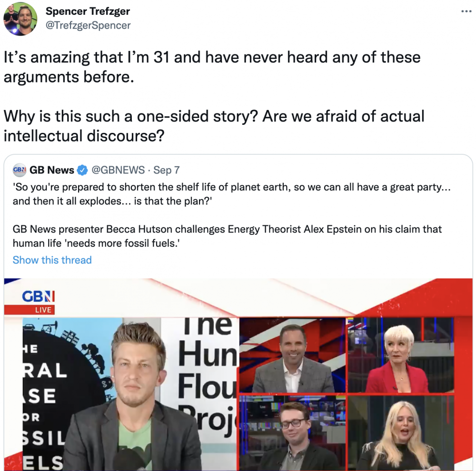Open the @GBNEWS handle
This screenshot has width=476, height=471.
(118, 170)
